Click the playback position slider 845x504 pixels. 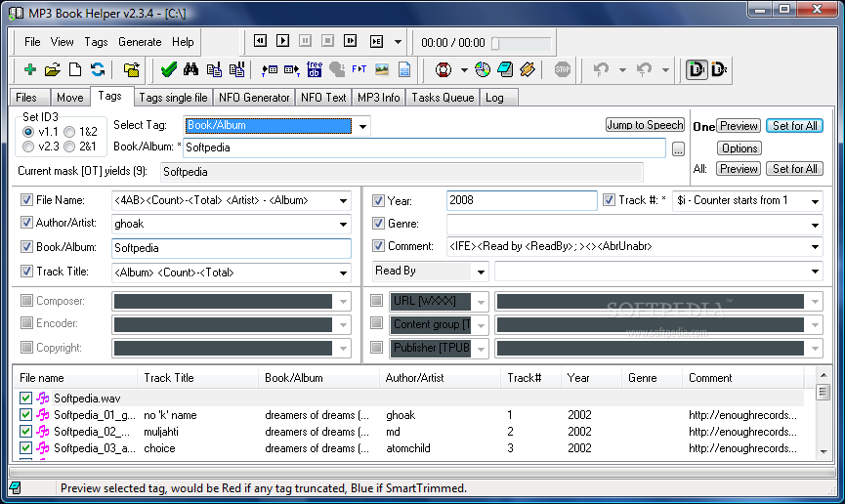522,43
